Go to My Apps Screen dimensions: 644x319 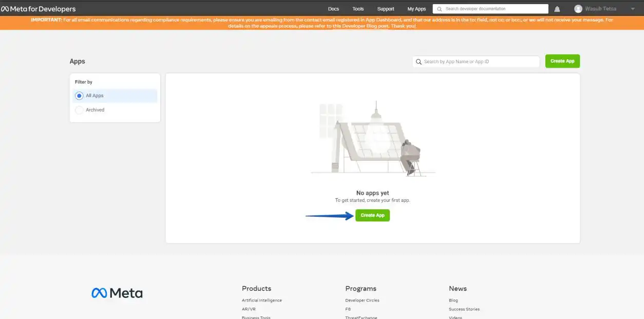pyautogui.click(x=416, y=9)
